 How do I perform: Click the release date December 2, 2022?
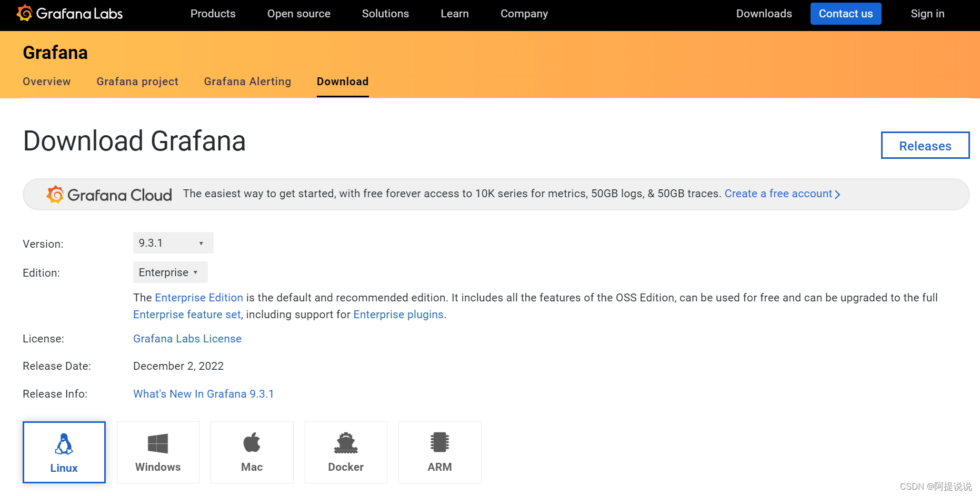coord(178,366)
